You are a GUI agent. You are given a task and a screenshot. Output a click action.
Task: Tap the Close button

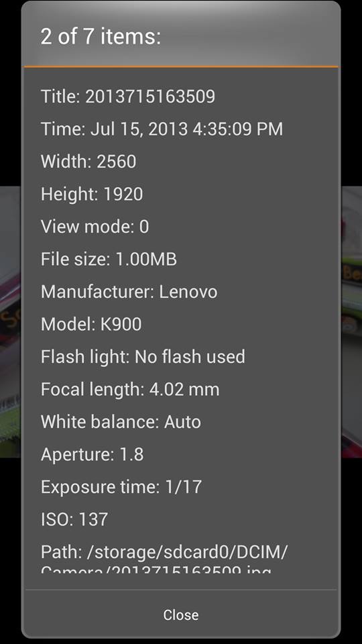(180, 614)
